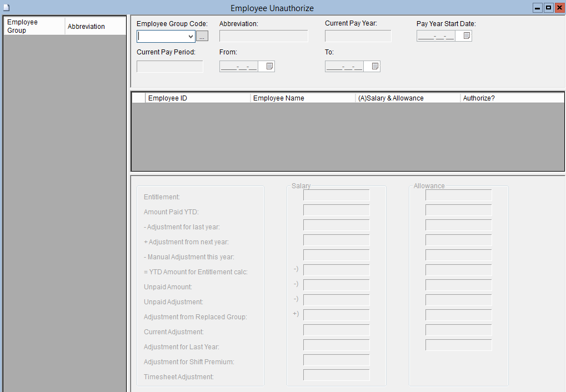Minimize the Employee Unauthorize window
This screenshot has width=566, height=392.
click(x=537, y=8)
